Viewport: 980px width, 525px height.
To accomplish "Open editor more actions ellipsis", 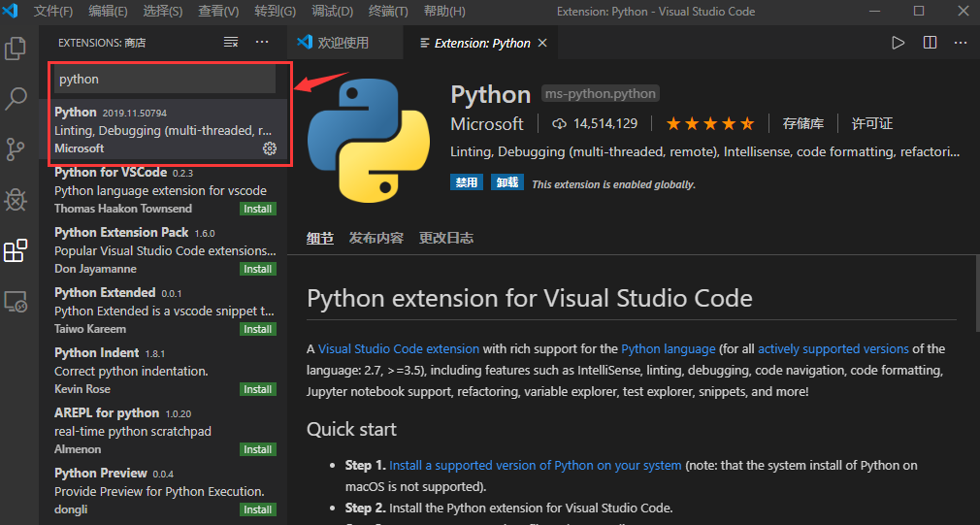I will pyautogui.click(x=961, y=43).
